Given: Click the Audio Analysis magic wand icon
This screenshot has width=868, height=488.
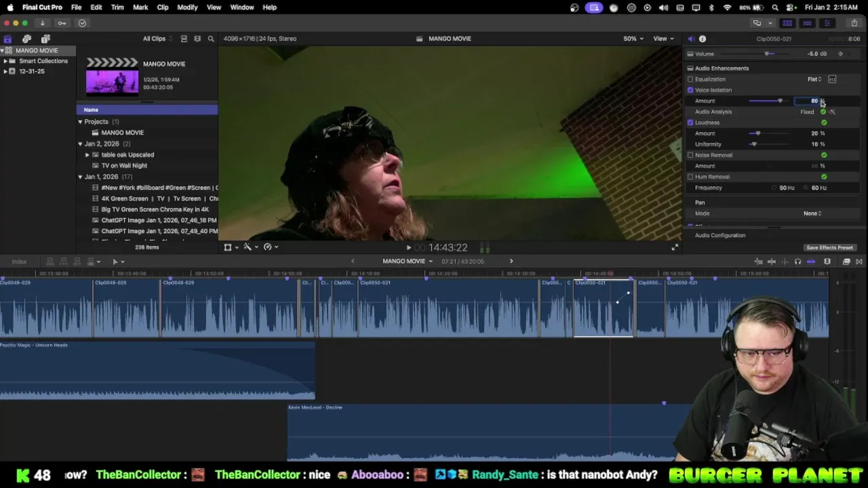Looking at the screenshot, I should pos(832,112).
